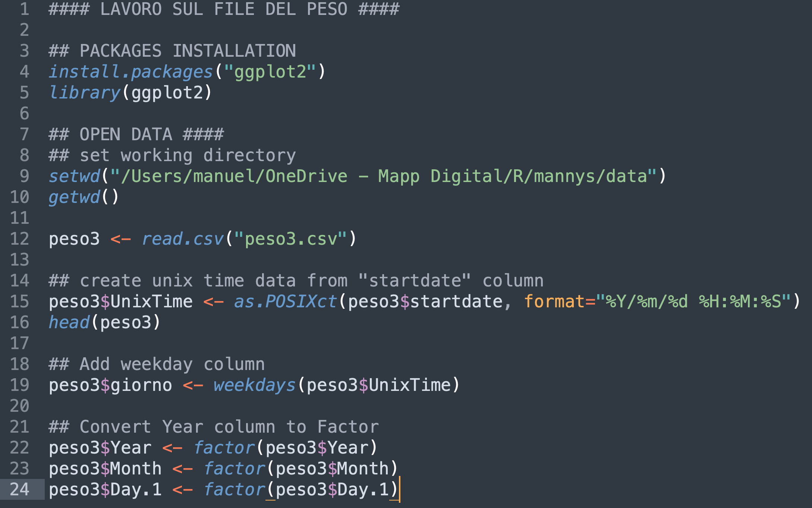812x508 pixels.
Task: Click the comment "Convert Year column to Factor"
Action: (x=229, y=427)
